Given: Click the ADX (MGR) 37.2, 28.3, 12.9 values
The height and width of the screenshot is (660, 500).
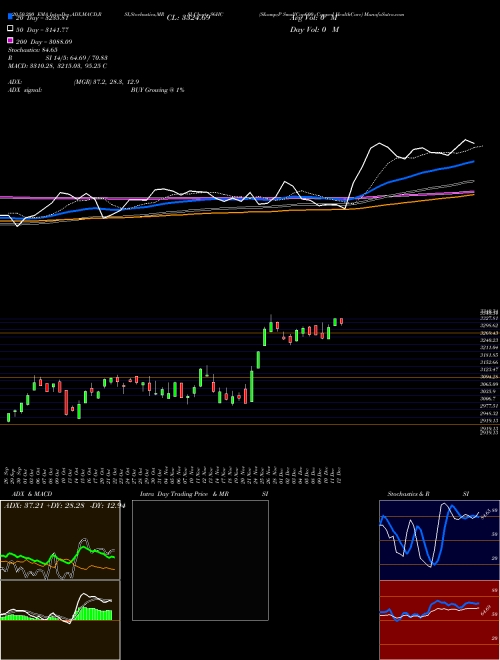Looking at the screenshot, I should [106, 82].
